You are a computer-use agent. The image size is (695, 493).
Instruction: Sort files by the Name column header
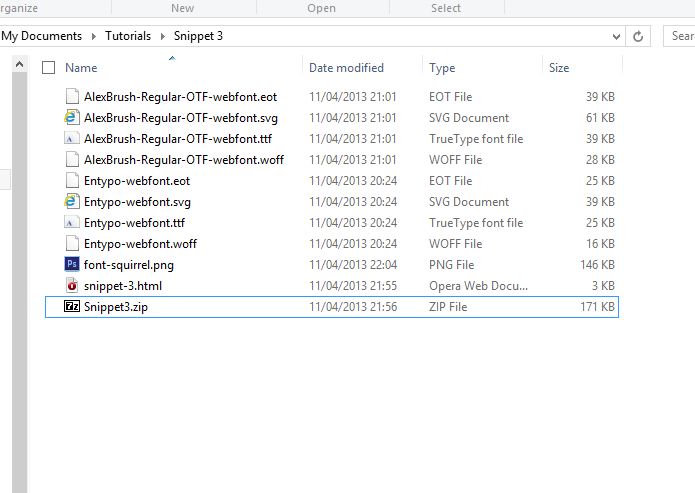[81, 68]
